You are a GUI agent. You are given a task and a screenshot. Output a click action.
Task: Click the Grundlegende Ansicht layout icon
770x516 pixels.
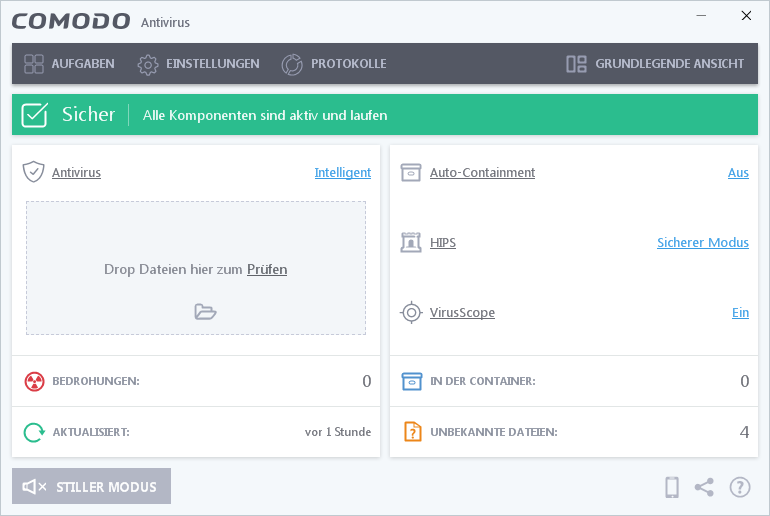576,64
